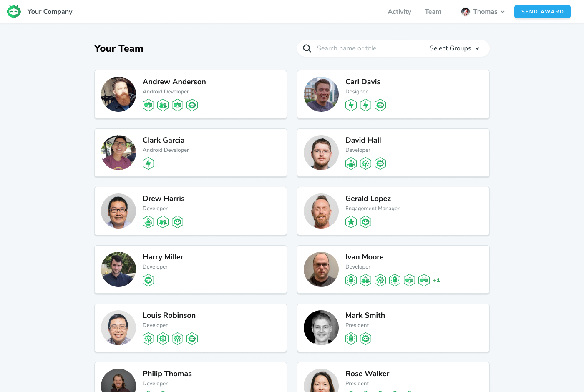Open the Team nav item
The image size is (584, 392).
pos(433,12)
